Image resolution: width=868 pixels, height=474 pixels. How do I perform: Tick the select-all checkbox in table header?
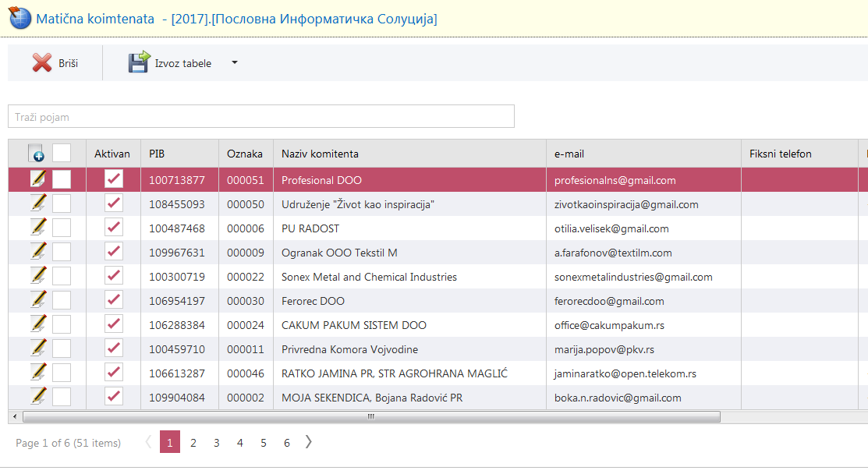click(x=61, y=153)
